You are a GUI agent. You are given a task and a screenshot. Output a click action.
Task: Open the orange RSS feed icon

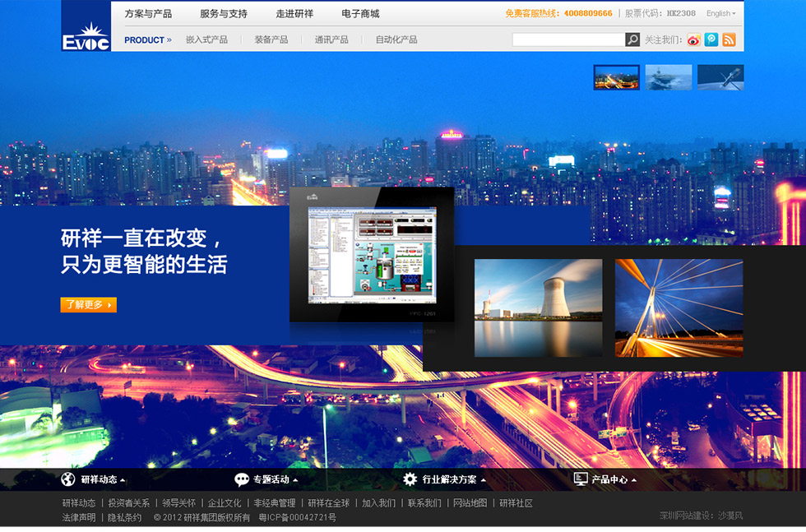point(729,39)
